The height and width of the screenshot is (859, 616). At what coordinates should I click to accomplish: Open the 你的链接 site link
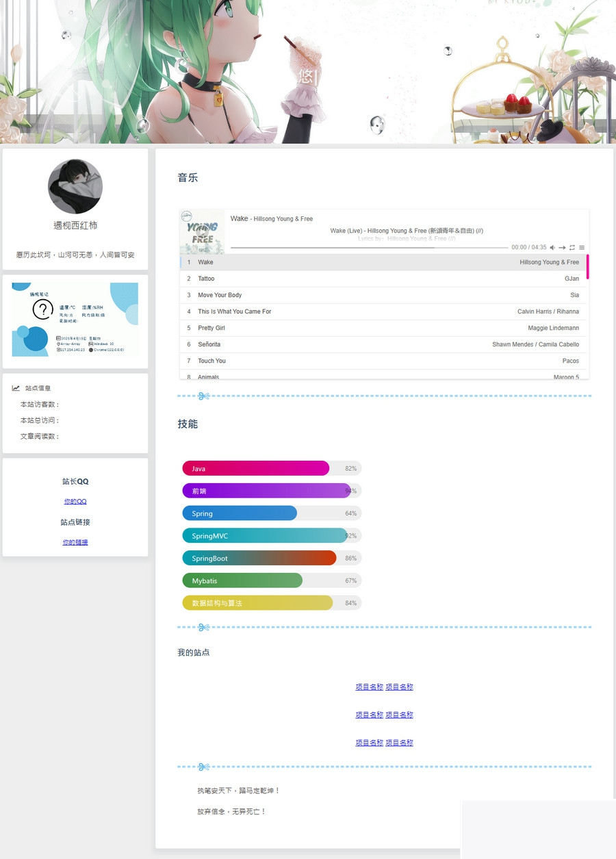click(x=75, y=541)
